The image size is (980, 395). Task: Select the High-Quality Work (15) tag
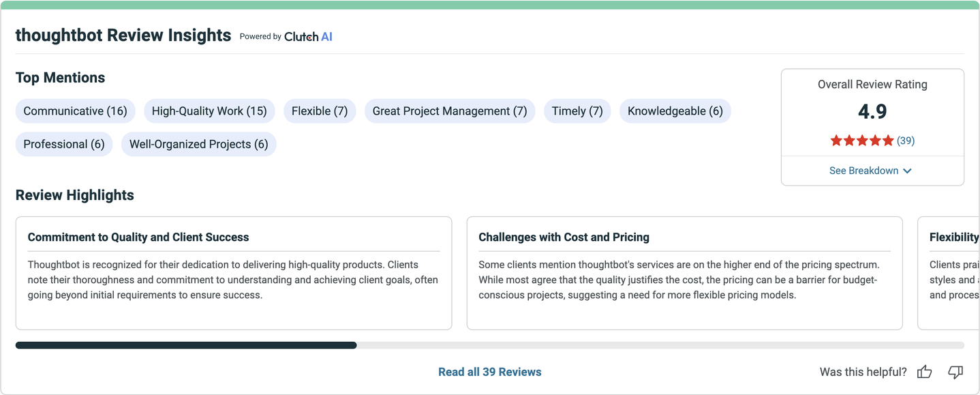point(209,111)
